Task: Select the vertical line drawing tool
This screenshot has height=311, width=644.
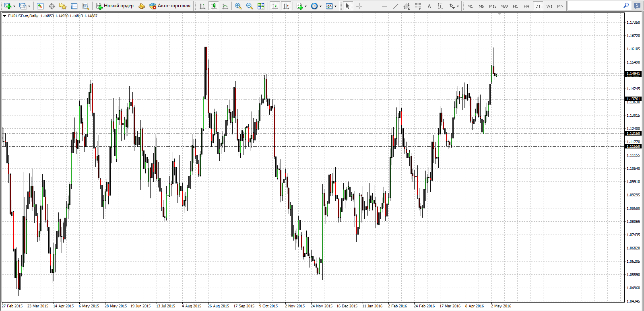Action: [x=373, y=6]
